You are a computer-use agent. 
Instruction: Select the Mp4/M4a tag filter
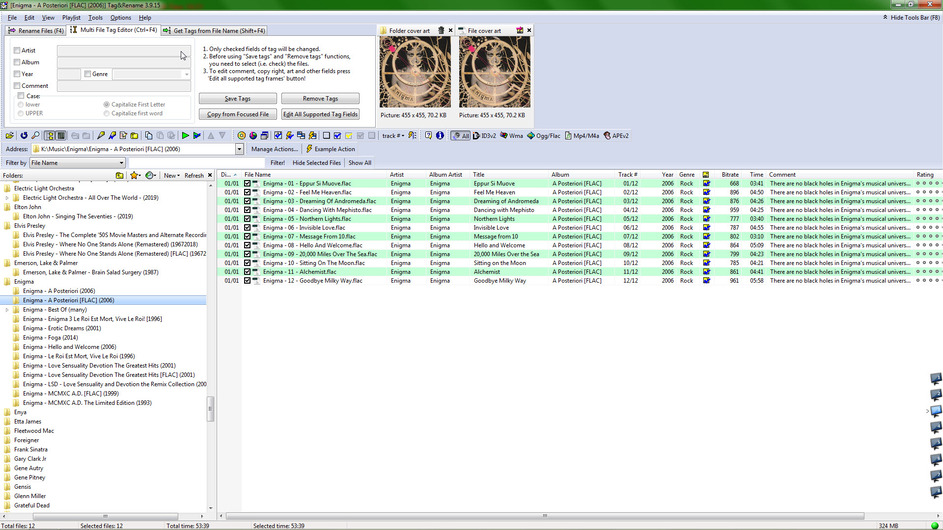[x=582, y=136]
